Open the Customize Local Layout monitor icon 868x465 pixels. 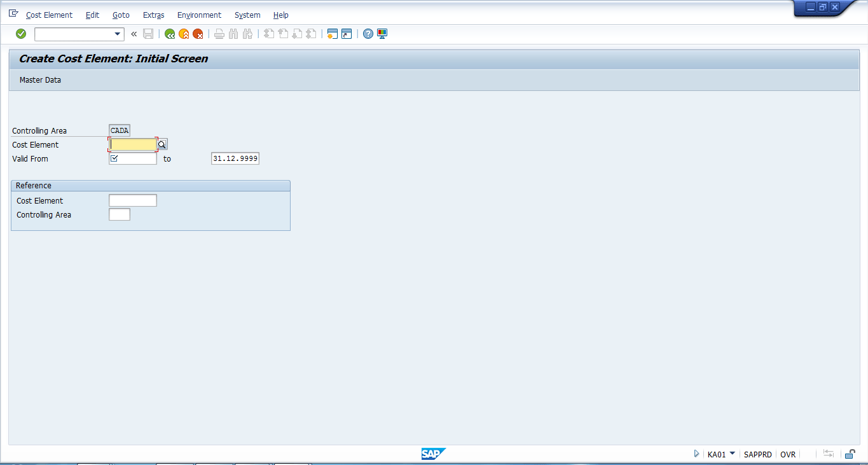coord(382,34)
